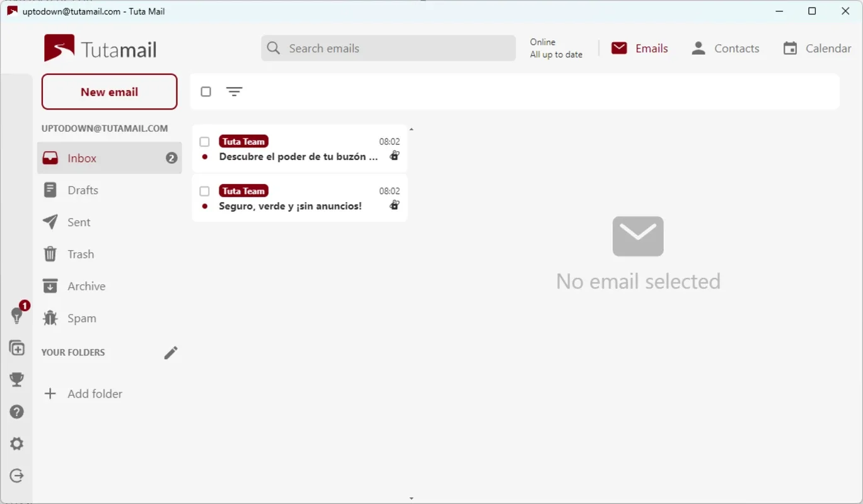Click the mail list scroll-down arrow

tap(412, 498)
